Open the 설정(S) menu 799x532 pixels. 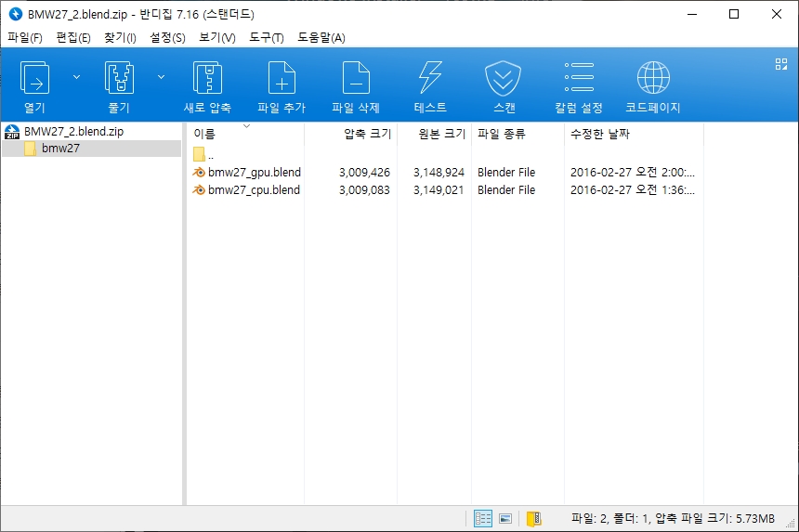click(167, 38)
